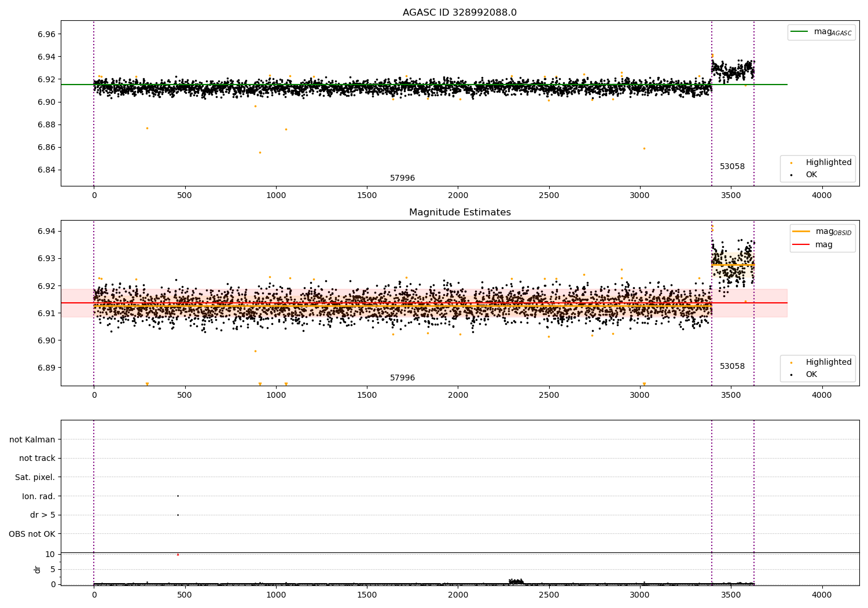Click 'OK' legend entry in middle plot
This screenshot has height=608, width=868.
(x=804, y=374)
